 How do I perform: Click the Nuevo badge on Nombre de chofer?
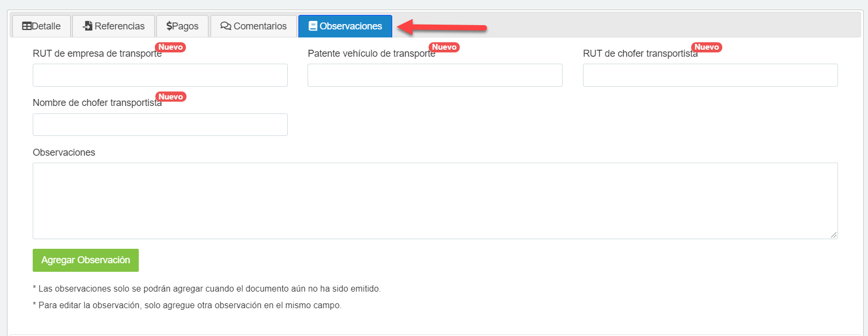coord(170,97)
